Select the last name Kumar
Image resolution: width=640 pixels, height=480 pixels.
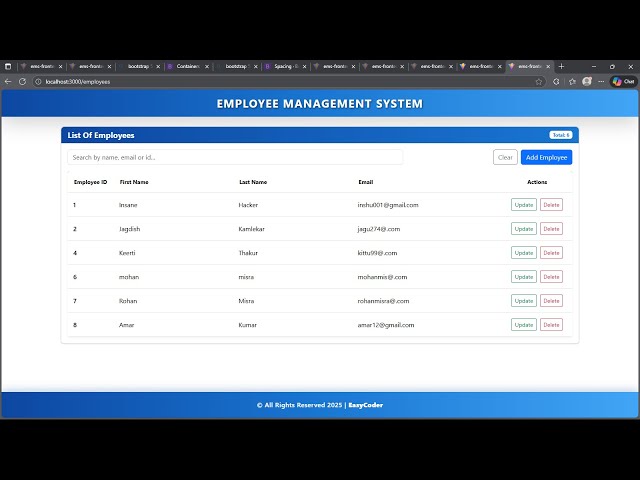(x=248, y=325)
